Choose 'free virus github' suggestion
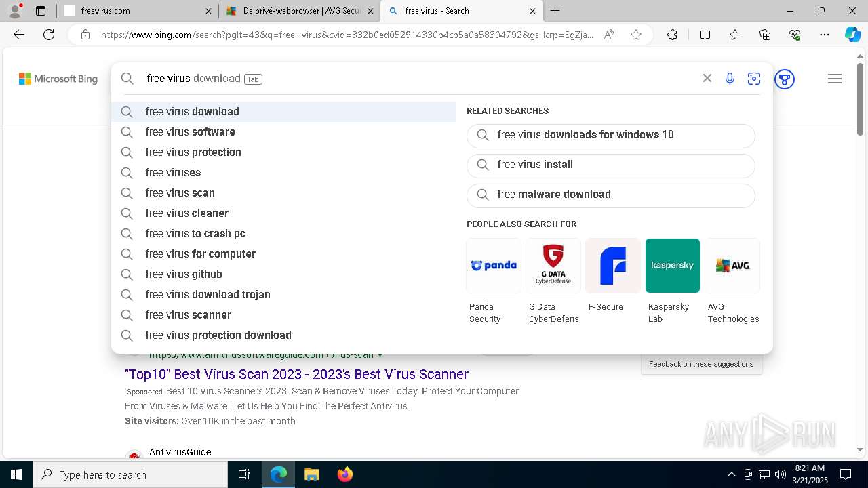This screenshot has height=488, width=868. 284,274
